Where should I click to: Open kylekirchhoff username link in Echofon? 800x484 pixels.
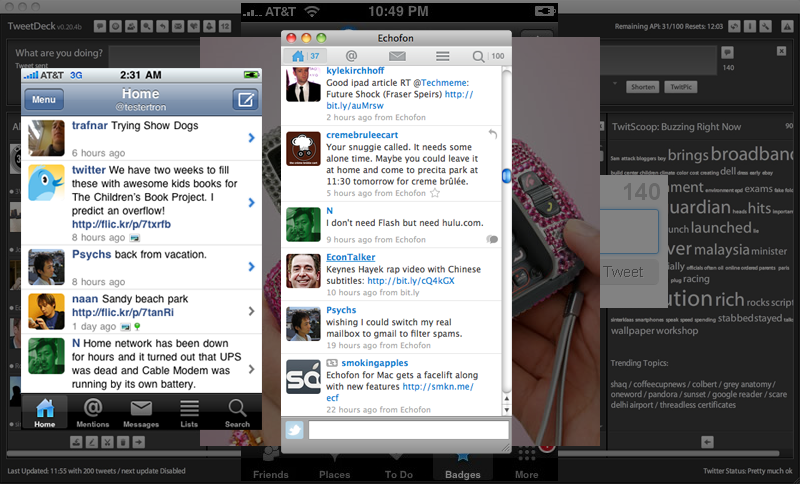click(355, 70)
